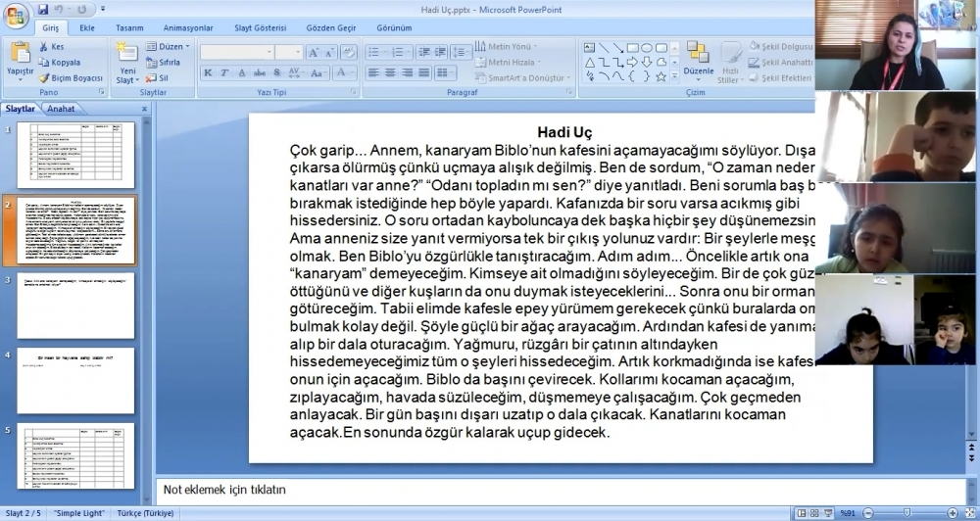This screenshot has width=980, height=521.
Task: Toggle center text alignment
Action: 390,73
